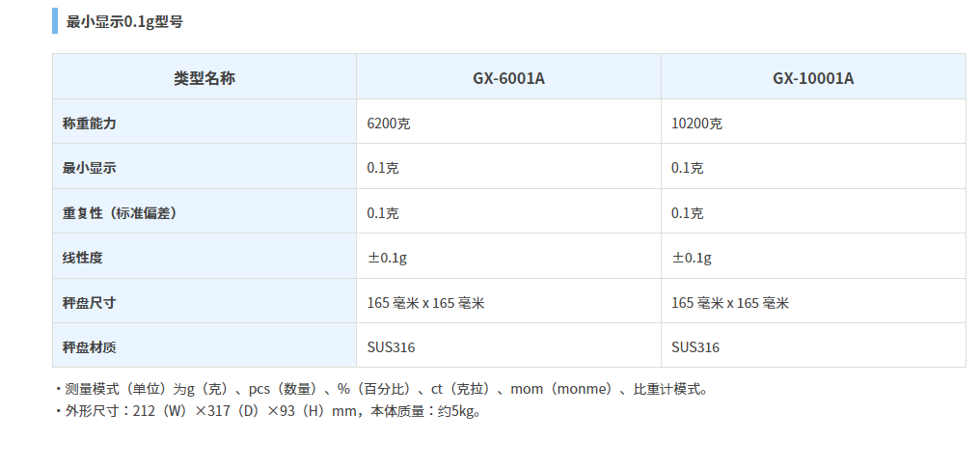This screenshot has width=980, height=469.
Task: Click the 秤盘尺寸 row label
Action: (90, 303)
